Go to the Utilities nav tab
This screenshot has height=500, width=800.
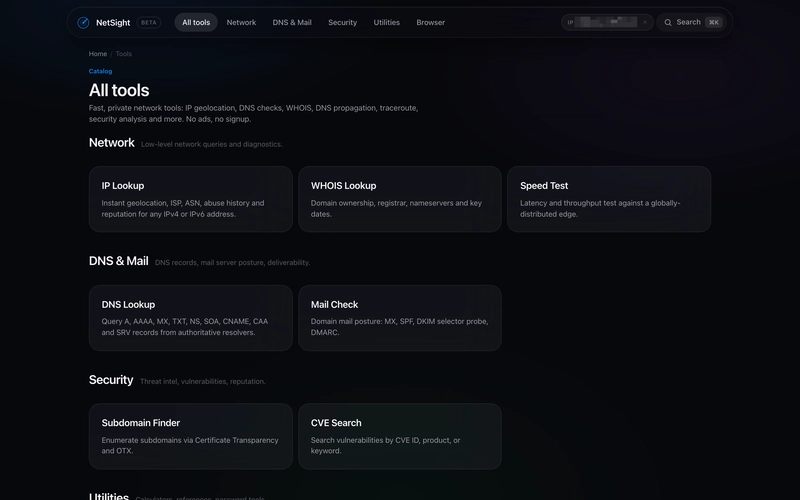tap(386, 22)
